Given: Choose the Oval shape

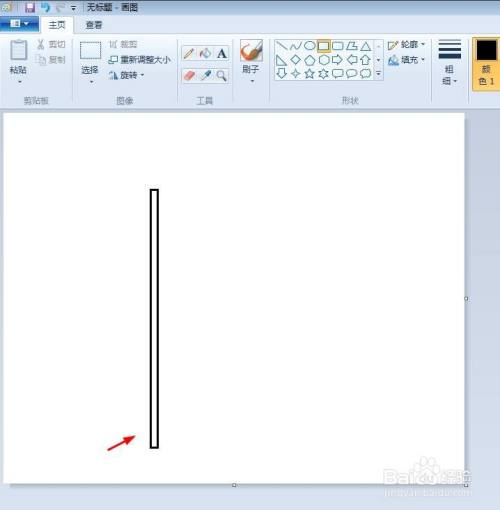Looking at the screenshot, I should coord(310,46).
